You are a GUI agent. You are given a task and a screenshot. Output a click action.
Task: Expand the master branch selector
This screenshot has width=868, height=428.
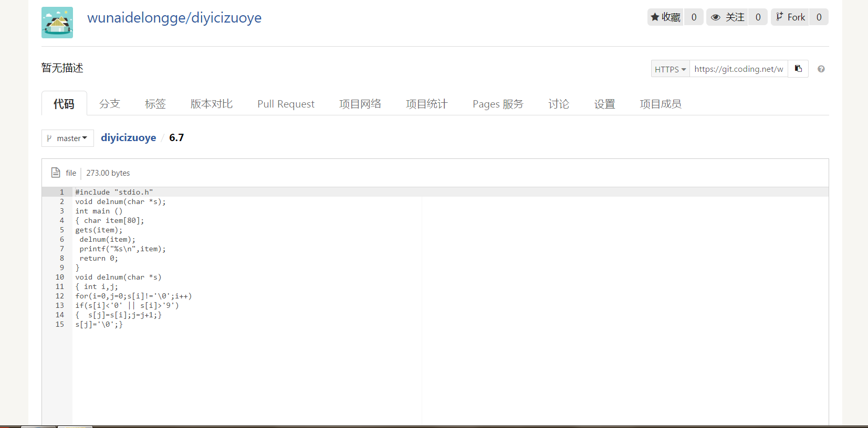[68, 138]
